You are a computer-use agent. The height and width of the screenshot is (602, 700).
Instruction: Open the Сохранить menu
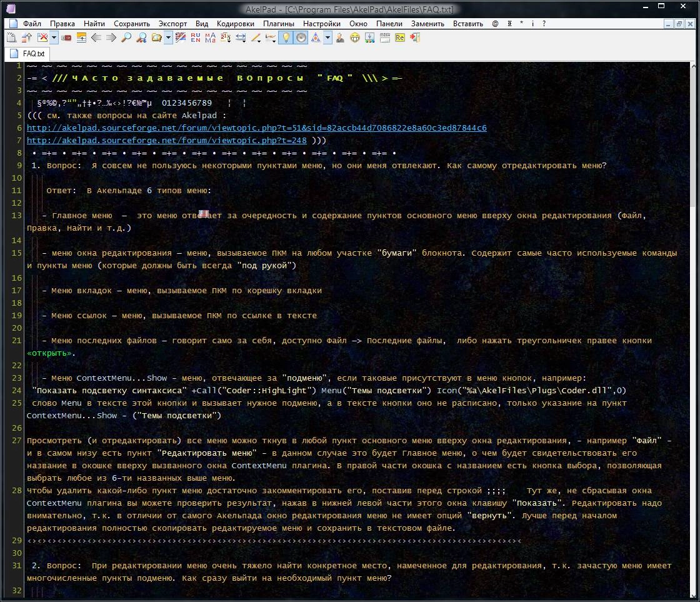[x=132, y=24]
